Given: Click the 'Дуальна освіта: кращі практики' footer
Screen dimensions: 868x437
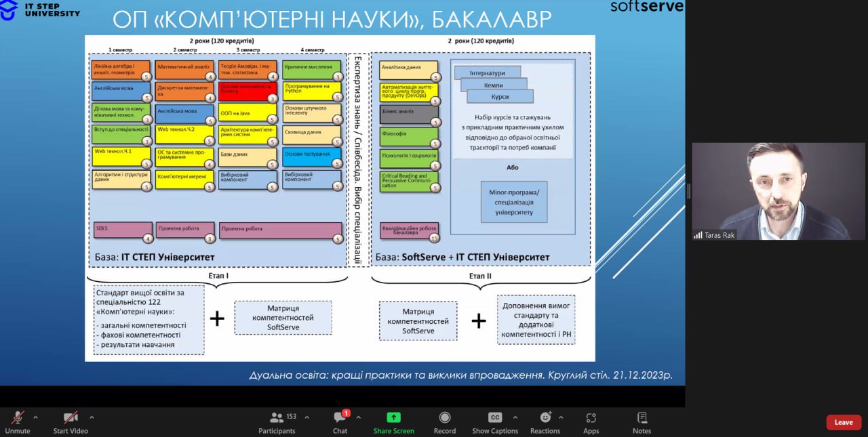Looking at the screenshot, I should [x=461, y=375].
